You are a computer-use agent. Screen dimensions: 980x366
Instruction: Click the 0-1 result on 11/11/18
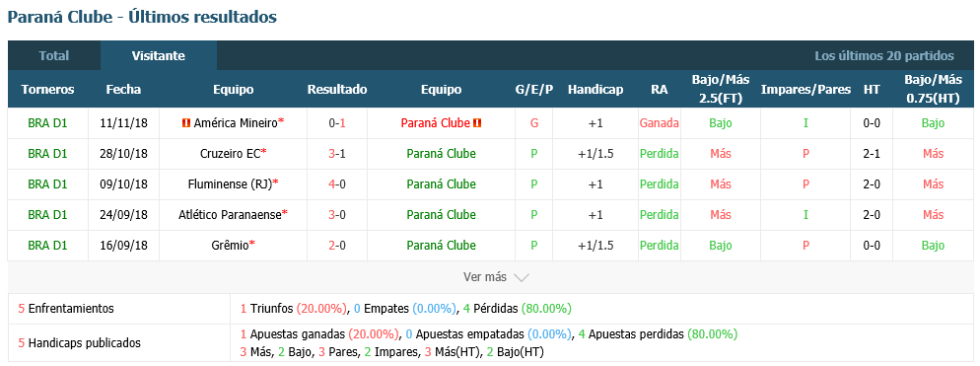(337, 123)
